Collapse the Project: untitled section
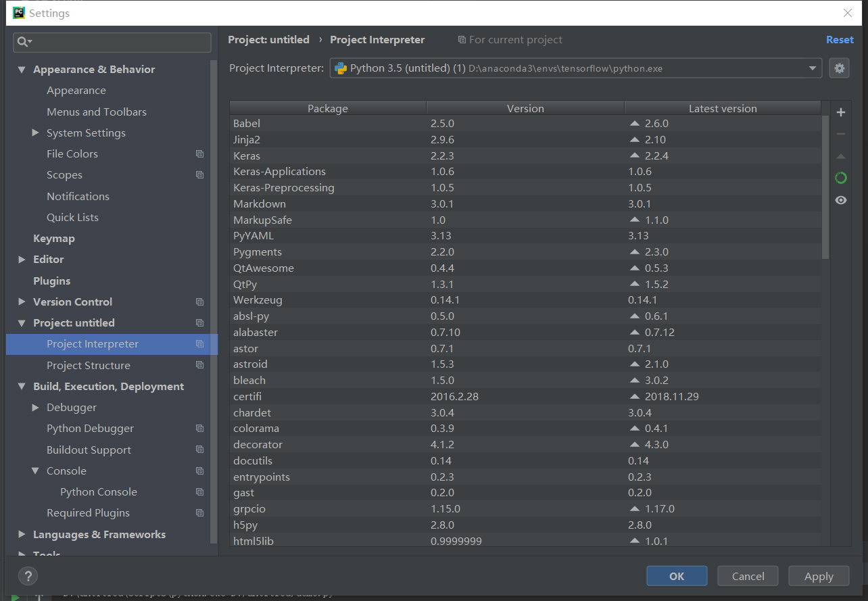 point(22,323)
